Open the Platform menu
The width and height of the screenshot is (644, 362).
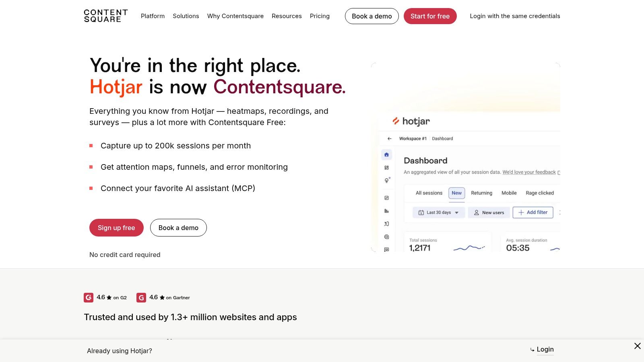(153, 16)
